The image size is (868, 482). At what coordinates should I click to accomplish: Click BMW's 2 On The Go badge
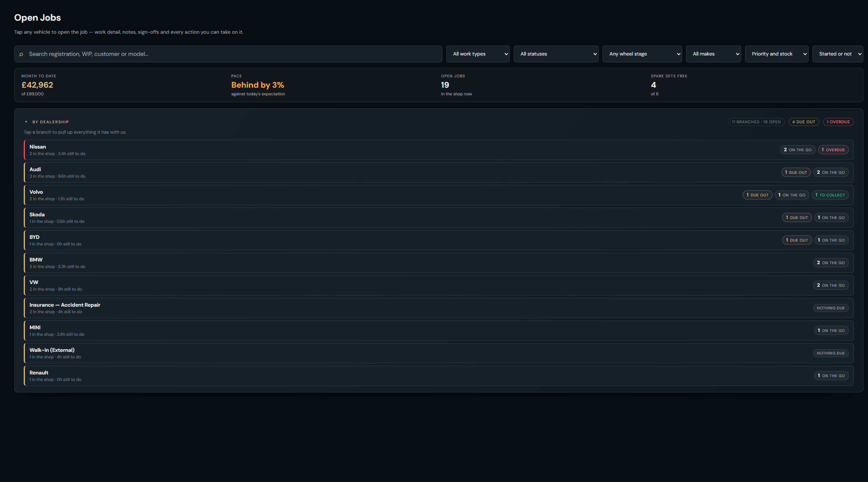coord(830,263)
